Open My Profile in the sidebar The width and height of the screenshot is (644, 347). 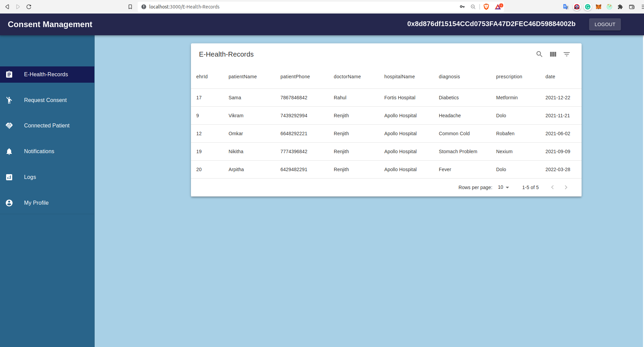47,203
